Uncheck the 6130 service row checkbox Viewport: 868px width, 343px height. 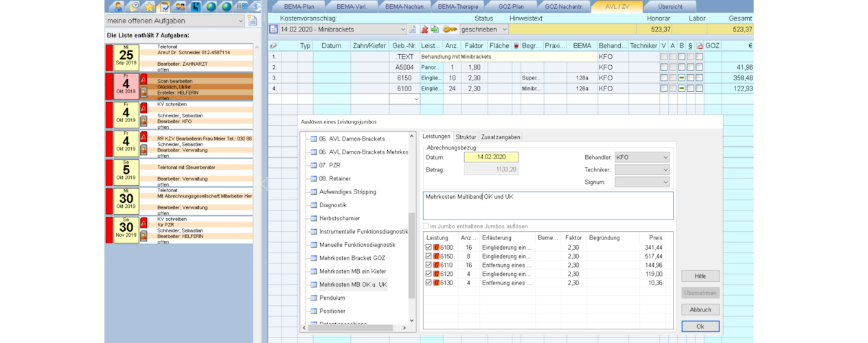429,283
